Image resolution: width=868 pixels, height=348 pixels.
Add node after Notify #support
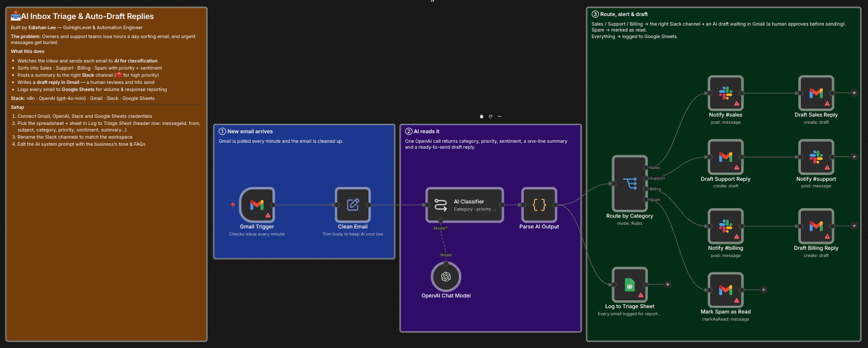(854, 157)
